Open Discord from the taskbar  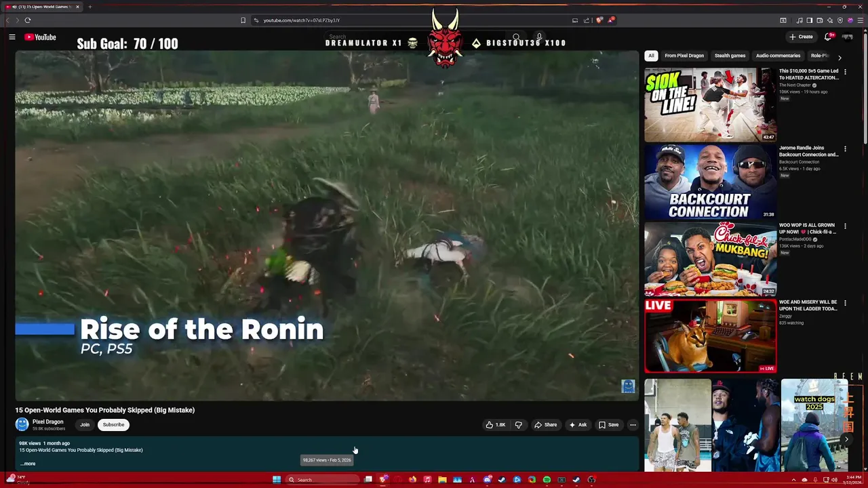click(487, 480)
